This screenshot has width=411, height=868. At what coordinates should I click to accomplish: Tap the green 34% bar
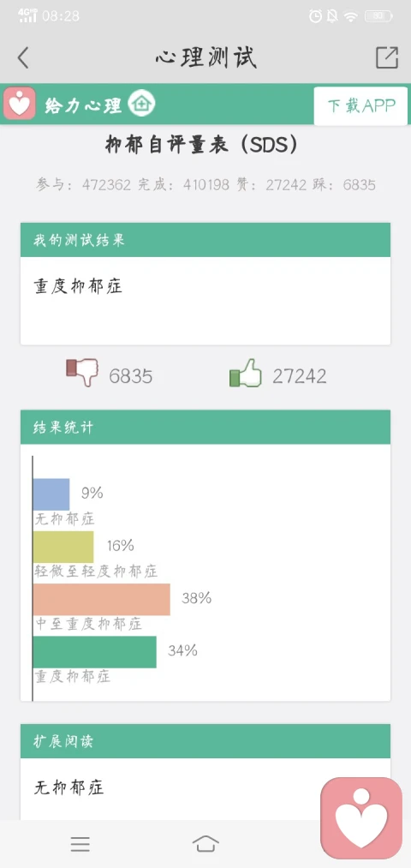[94, 652]
